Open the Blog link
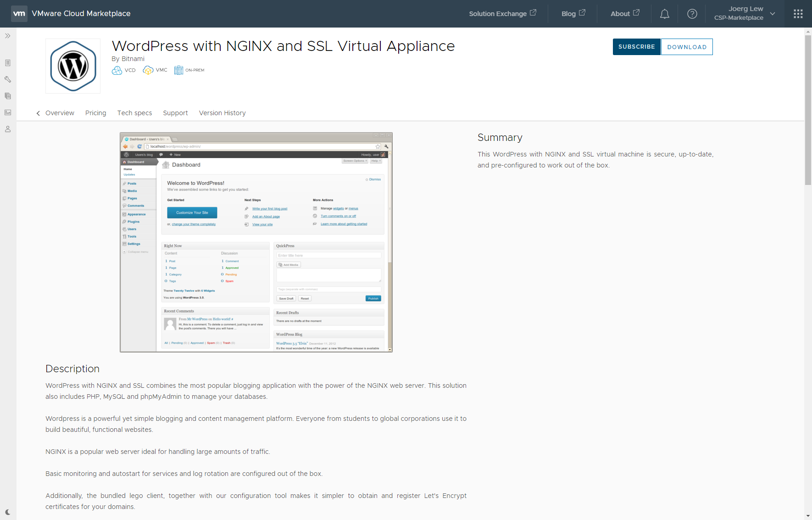Image resolution: width=812 pixels, height=520 pixels. coord(573,14)
